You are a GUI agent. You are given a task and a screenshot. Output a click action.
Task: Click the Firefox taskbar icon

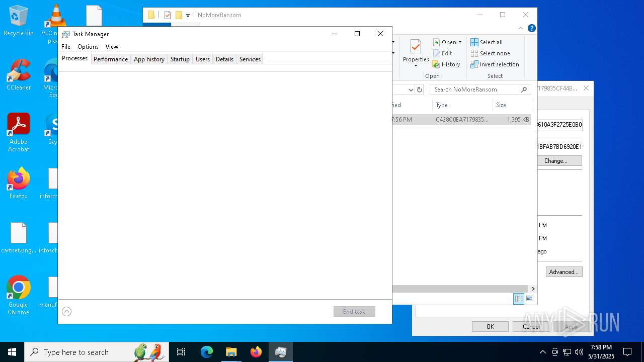[x=256, y=352]
